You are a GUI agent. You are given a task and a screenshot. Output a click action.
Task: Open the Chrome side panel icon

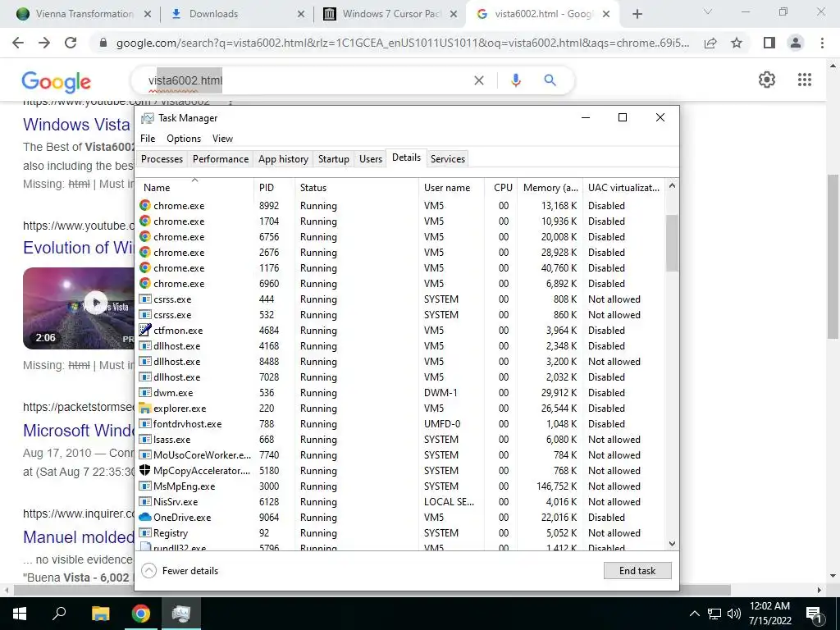[769, 43]
